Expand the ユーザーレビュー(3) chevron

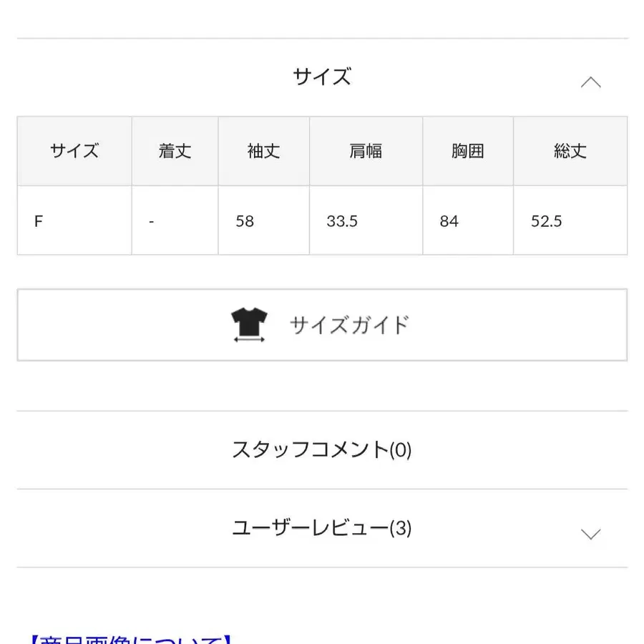point(590,533)
